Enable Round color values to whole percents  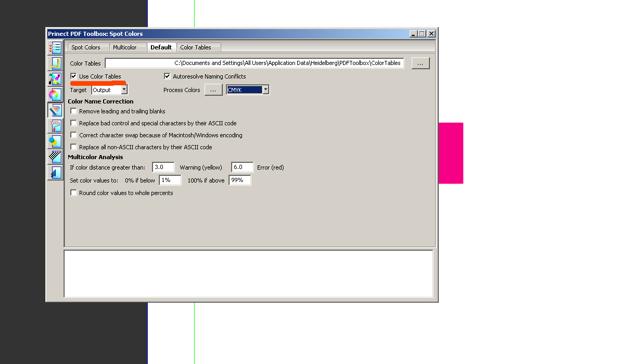[73, 193]
